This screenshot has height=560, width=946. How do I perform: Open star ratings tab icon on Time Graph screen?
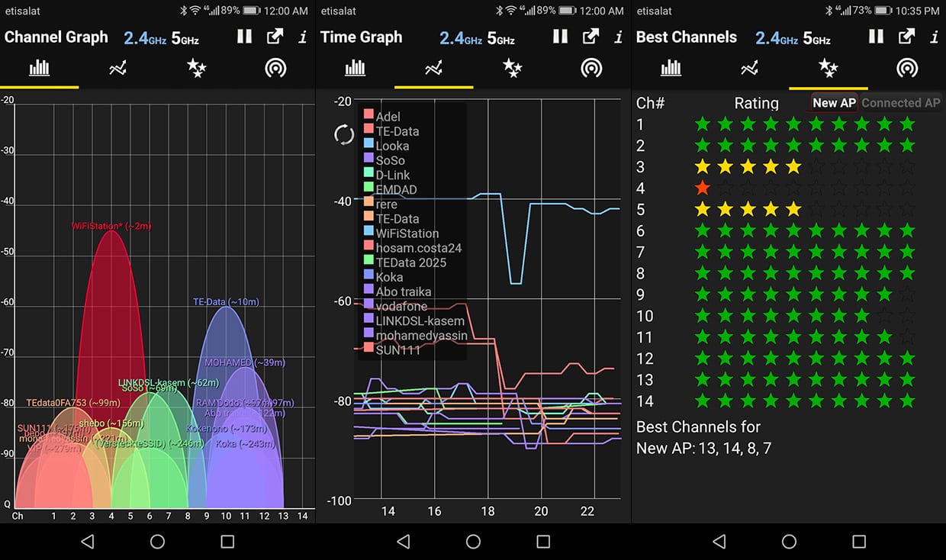[x=513, y=68]
